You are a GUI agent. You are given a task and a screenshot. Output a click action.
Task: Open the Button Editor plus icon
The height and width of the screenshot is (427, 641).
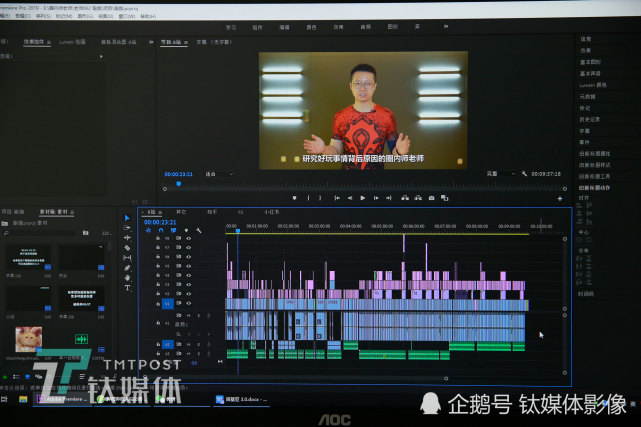pyautogui.click(x=560, y=199)
